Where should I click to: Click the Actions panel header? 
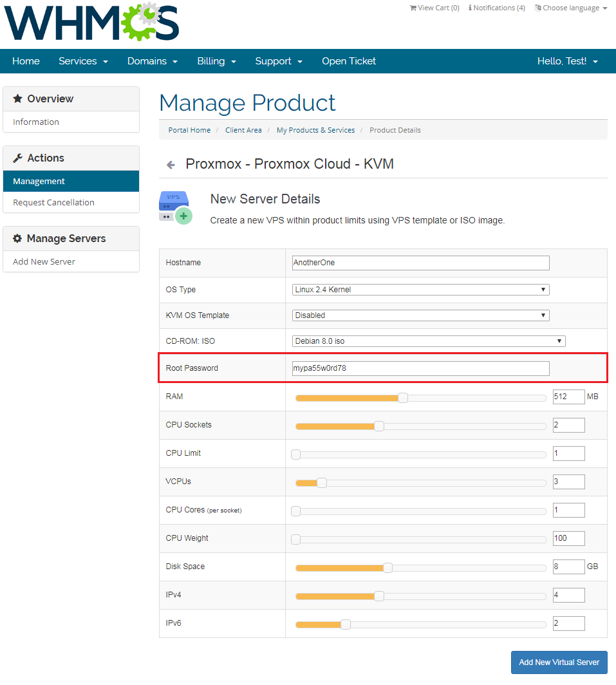tap(71, 158)
